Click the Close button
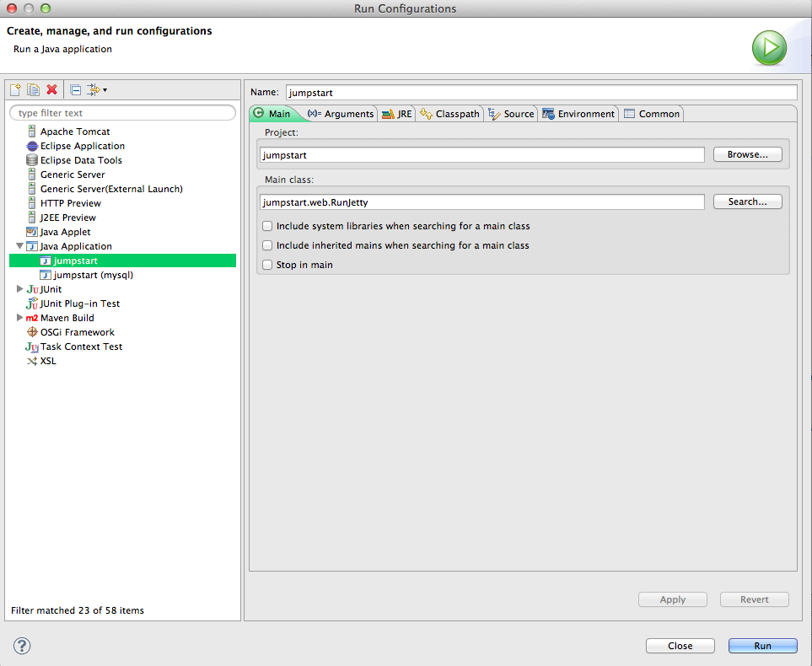The width and height of the screenshot is (812, 666). point(680,646)
